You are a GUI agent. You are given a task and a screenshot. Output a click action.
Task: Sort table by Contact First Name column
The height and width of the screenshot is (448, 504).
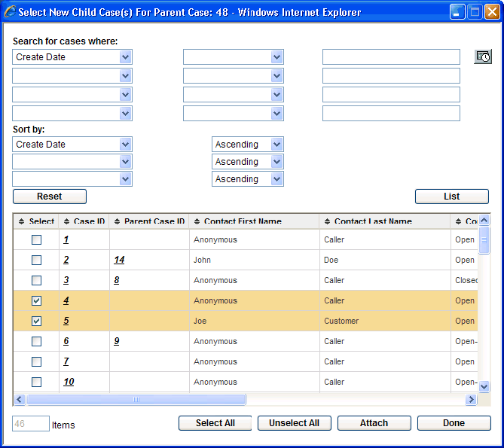point(238,221)
